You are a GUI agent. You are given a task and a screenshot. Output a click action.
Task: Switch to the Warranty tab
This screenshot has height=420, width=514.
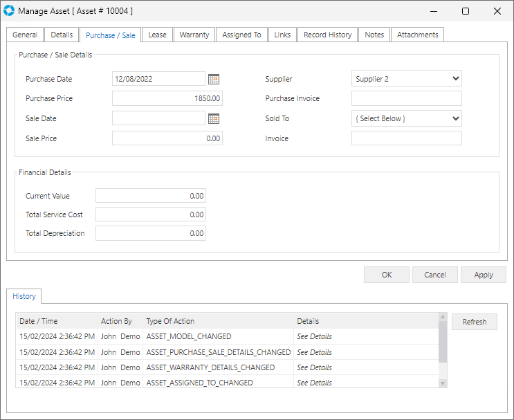[x=194, y=35]
